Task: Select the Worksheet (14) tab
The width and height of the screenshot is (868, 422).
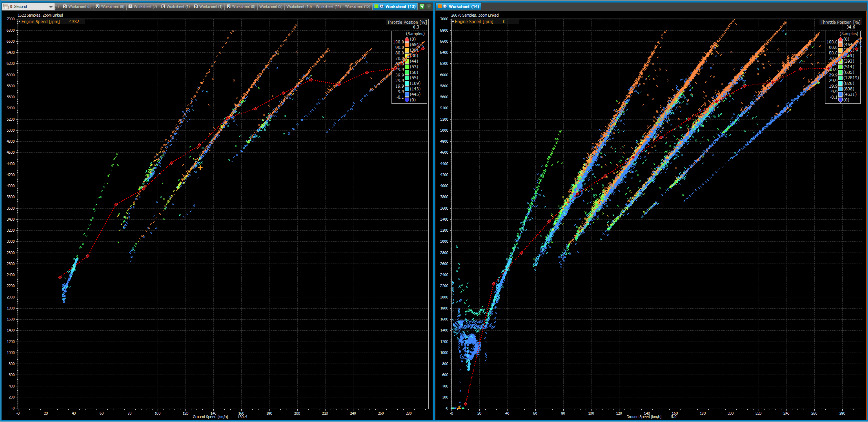Action: [x=459, y=6]
